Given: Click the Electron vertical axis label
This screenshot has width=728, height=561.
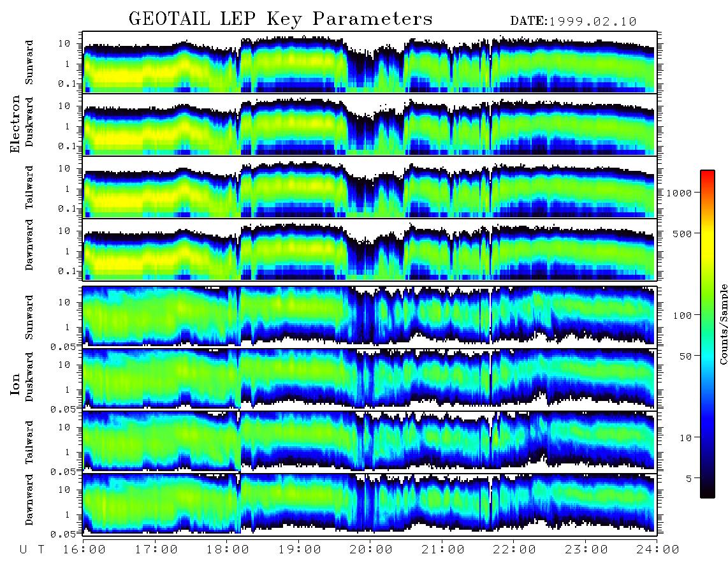Looking at the screenshot, I should (x=15, y=124).
